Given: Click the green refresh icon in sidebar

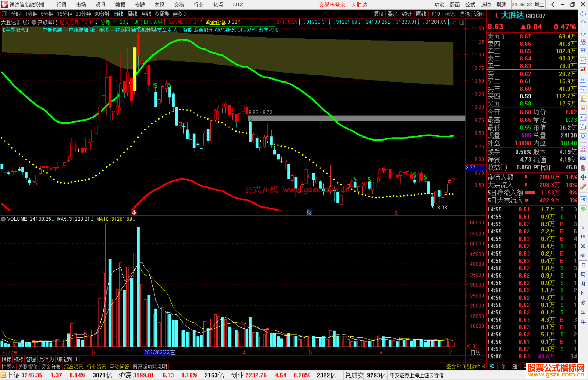Looking at the screenshot, I should click(583, 209).
